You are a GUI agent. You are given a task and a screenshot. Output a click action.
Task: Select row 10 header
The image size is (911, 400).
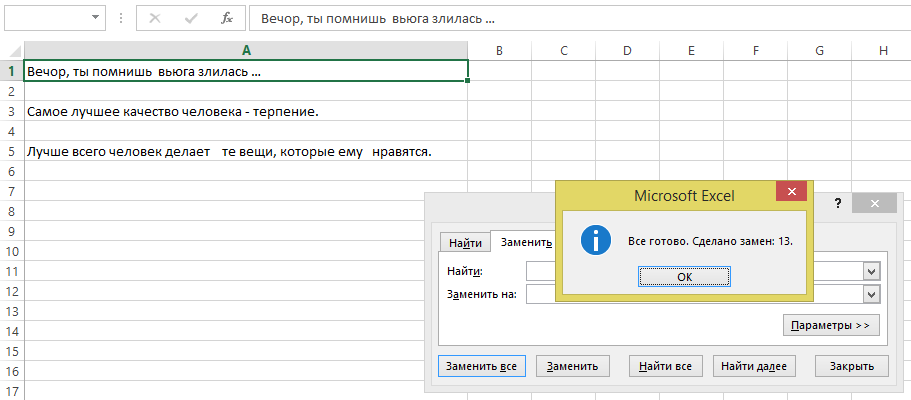tap(12, 252)
